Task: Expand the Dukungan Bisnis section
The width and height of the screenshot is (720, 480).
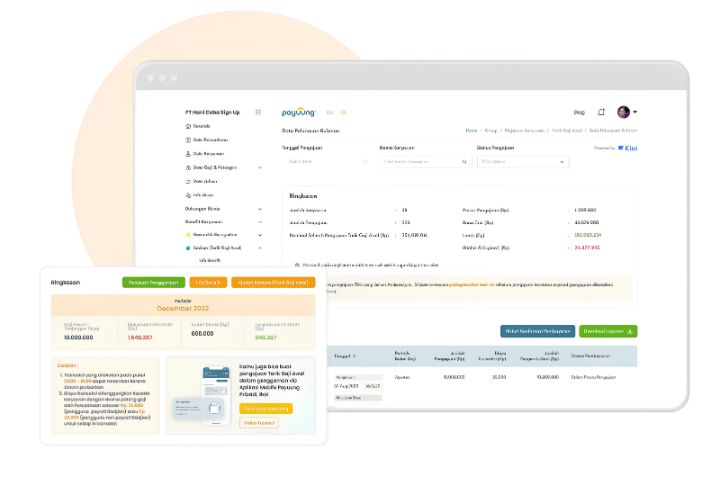Action: coord(224,209)
